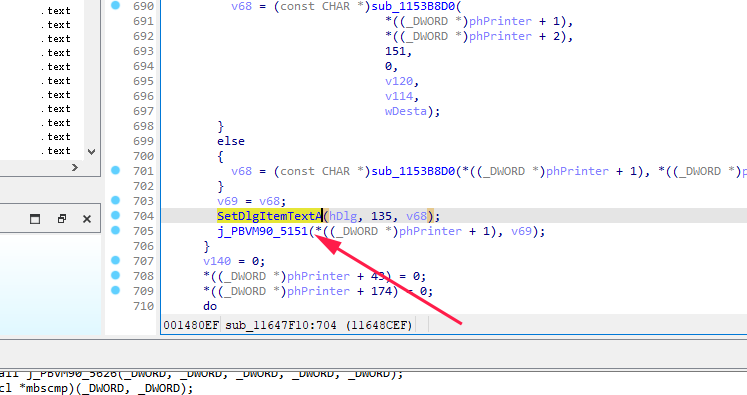This screenshot has height=395, width=747.
Task: Click breakpoint dot at line 709
Action: pos(115,291)
